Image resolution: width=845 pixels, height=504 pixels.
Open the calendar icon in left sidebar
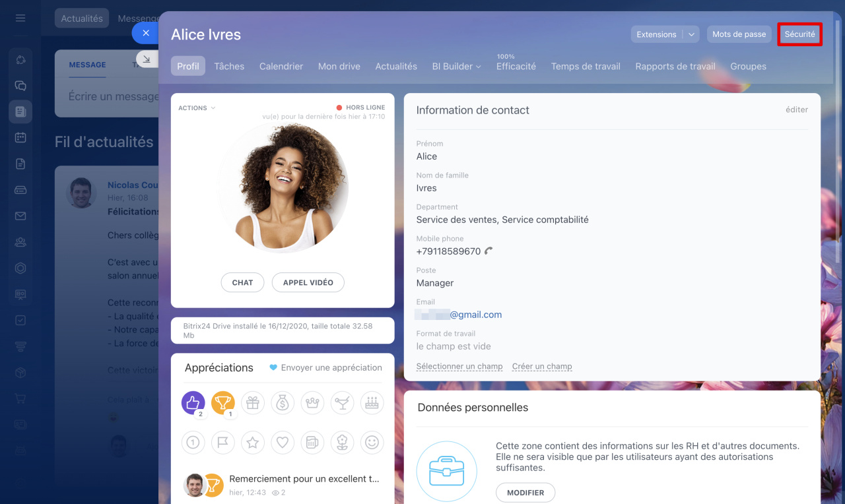pyautogui.click(x=20, y=137)
